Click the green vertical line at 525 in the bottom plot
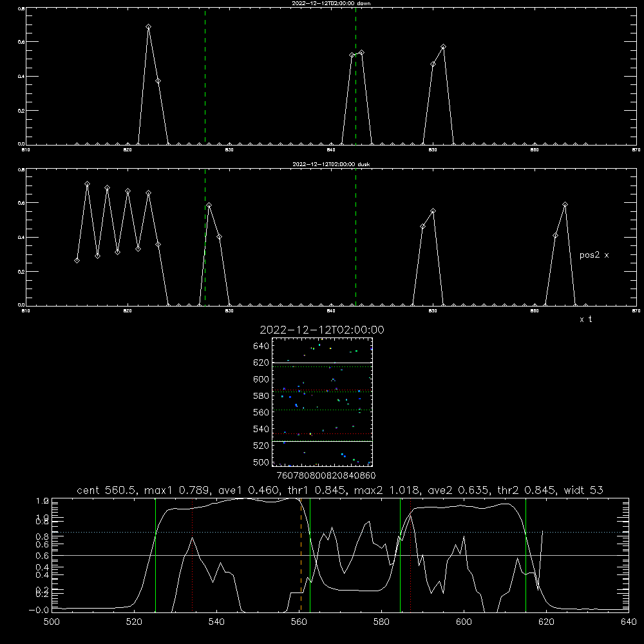Image resolution: width=644 pixels, height=644 pixels. point(155,555)
